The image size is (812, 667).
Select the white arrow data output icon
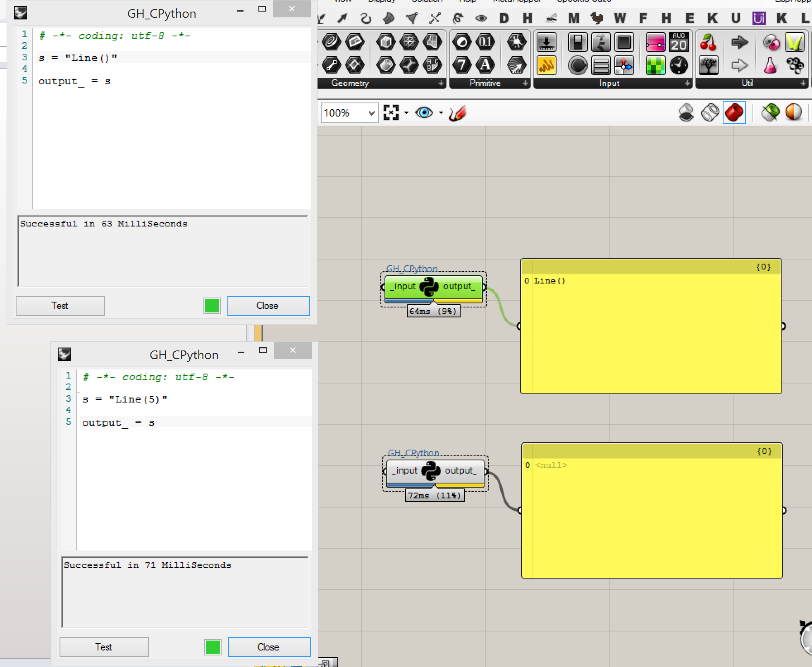coord(739,65)
